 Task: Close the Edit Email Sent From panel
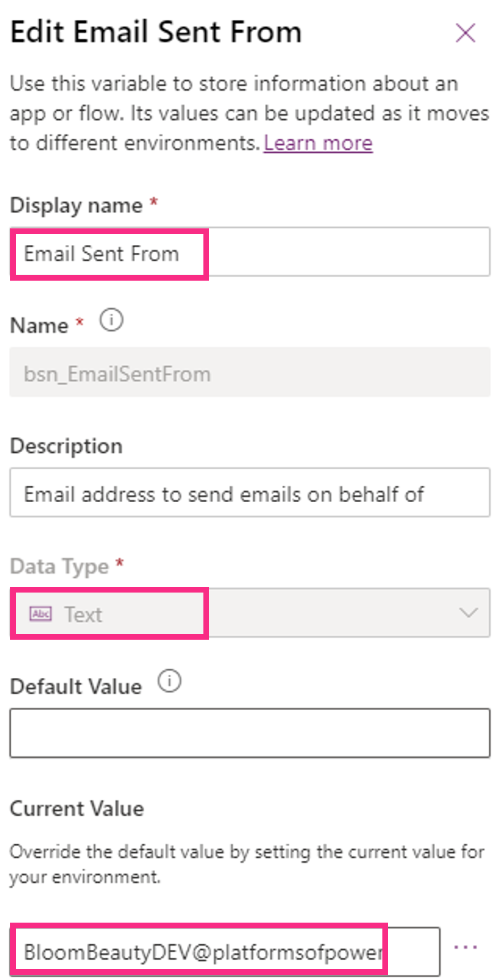tap(465, 32)
